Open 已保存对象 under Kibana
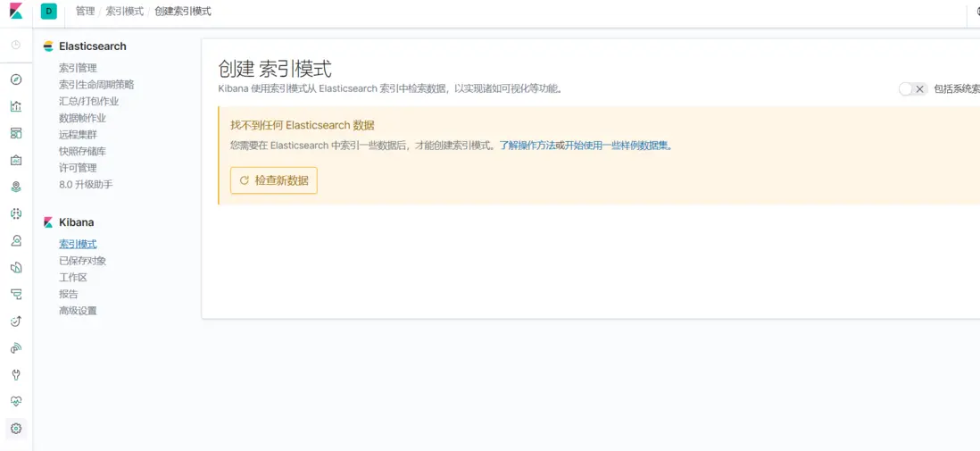This screenshot has width=980, height=451. [82, 261]
